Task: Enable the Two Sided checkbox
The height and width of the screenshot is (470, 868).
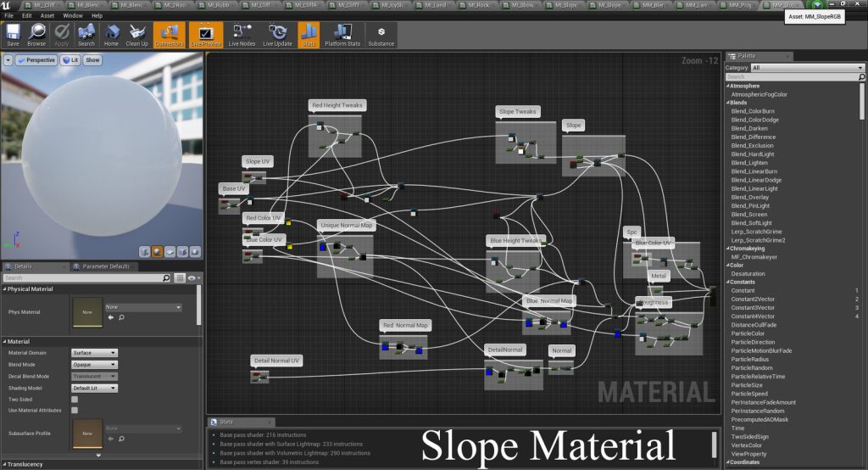Action: click(75, 399)
